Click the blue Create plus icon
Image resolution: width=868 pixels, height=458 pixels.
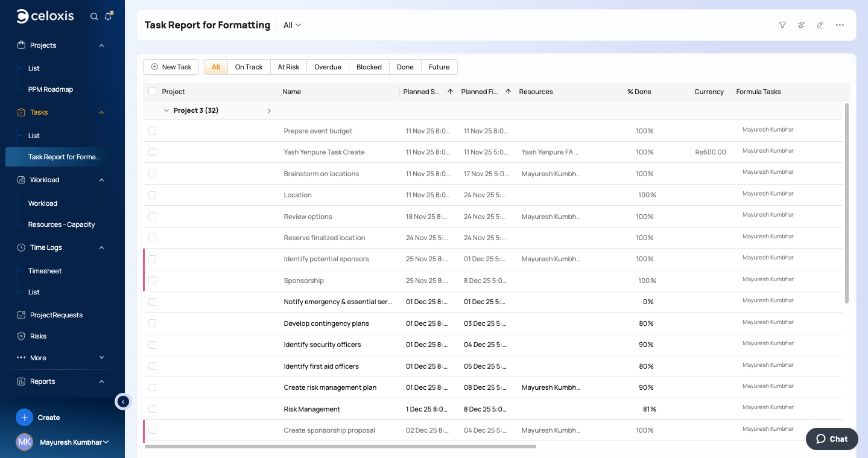click(24, 418)
